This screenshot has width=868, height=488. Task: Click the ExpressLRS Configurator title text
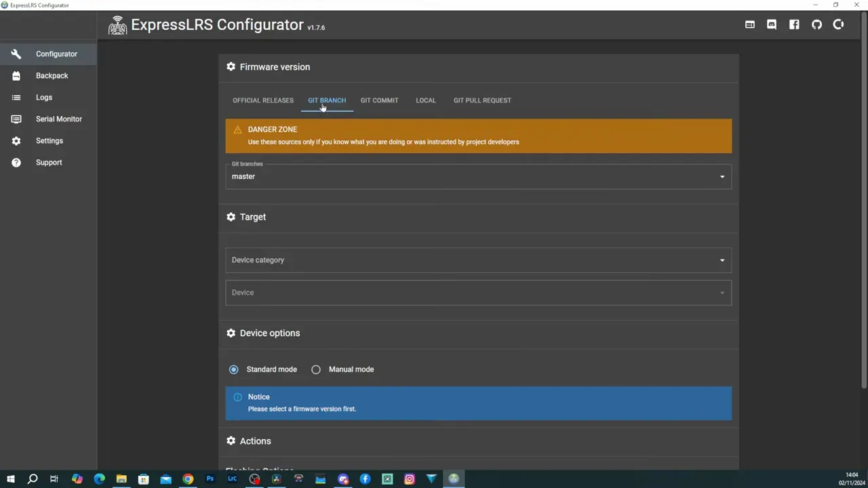pos(217,25)
